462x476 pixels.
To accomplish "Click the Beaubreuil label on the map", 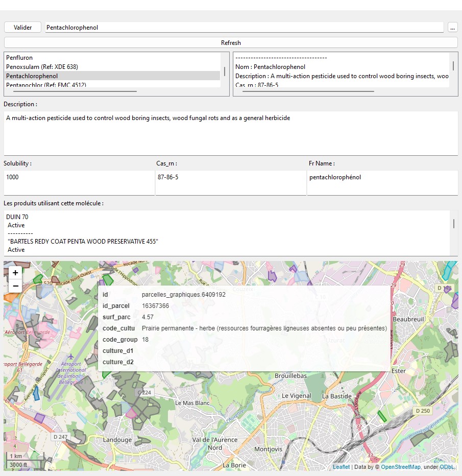I will tap(408, 319).
